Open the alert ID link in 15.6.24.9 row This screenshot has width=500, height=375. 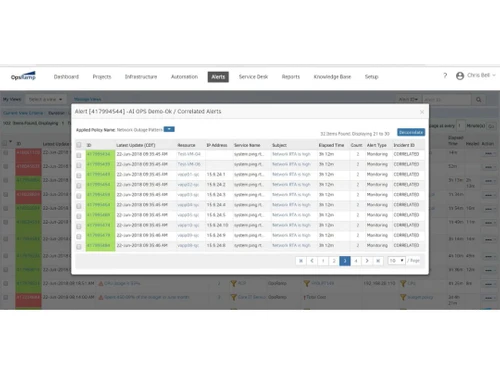point(98,235)
